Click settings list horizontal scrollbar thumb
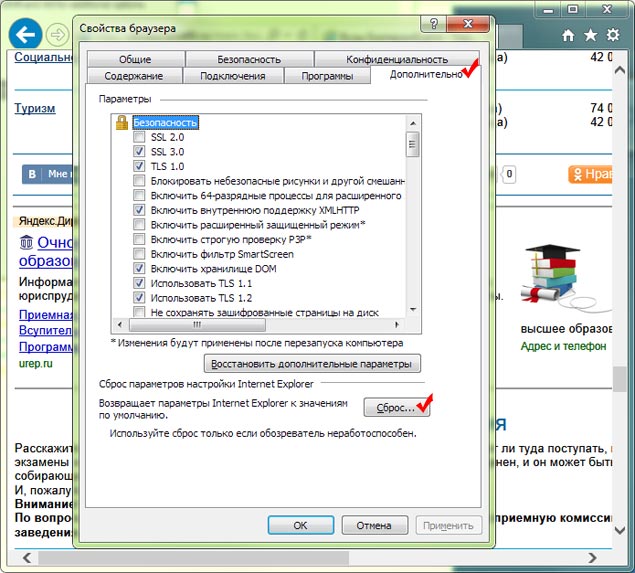This screenshot has height=573, width=635. tap(197, 325)
